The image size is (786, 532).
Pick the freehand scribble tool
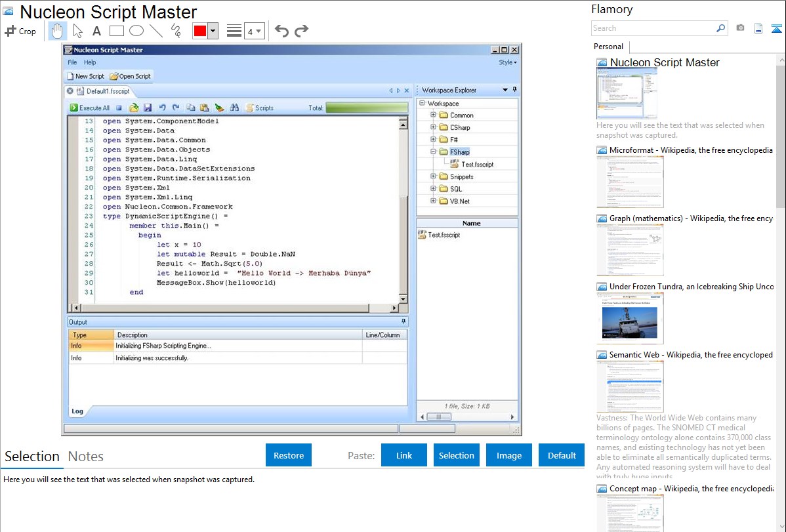pyautogui.click(x=176, y=31)
